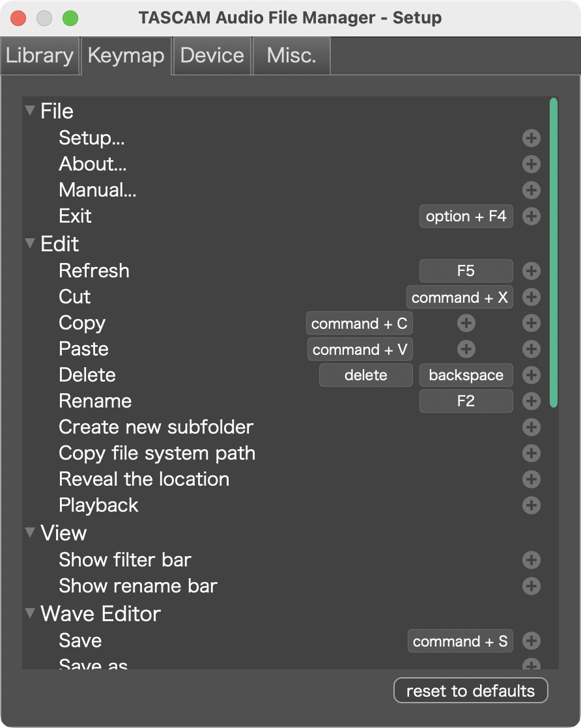Add shortcut for Setup... command
581x728 pixels.
point(531,138)
